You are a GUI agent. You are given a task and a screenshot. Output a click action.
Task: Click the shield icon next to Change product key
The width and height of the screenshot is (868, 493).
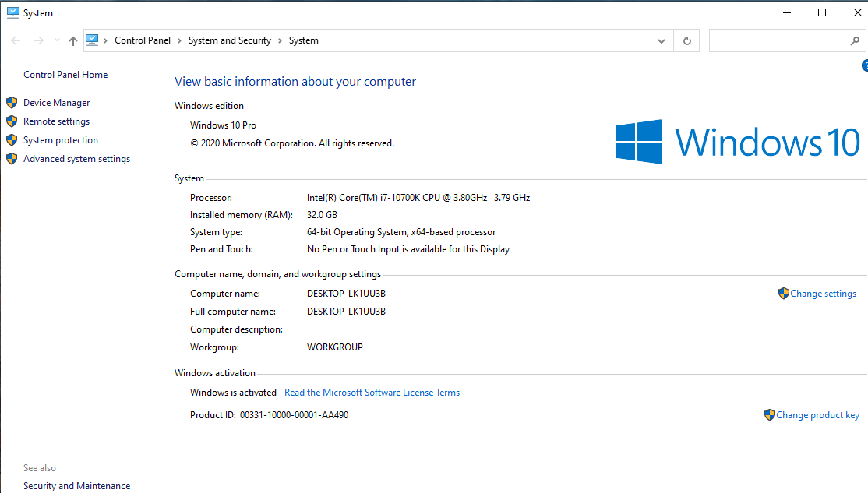click(x=770, y=415)
